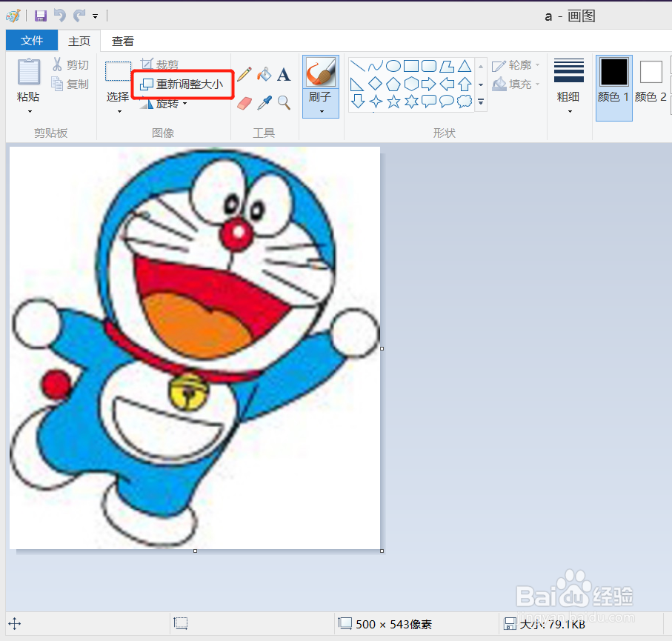This screenshot has width=672, height=641.
Task: Click the Undo arrow icon
Action: (59, 16)
